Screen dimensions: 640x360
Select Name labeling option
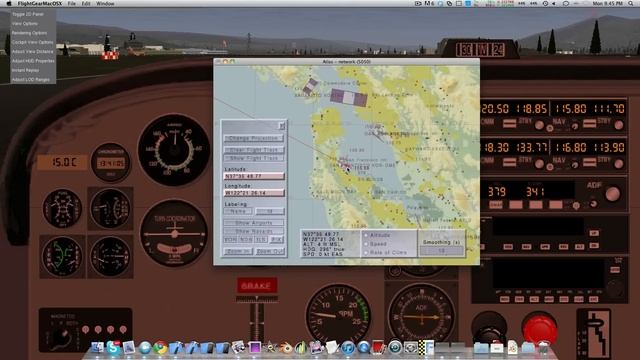pos(238,211)
